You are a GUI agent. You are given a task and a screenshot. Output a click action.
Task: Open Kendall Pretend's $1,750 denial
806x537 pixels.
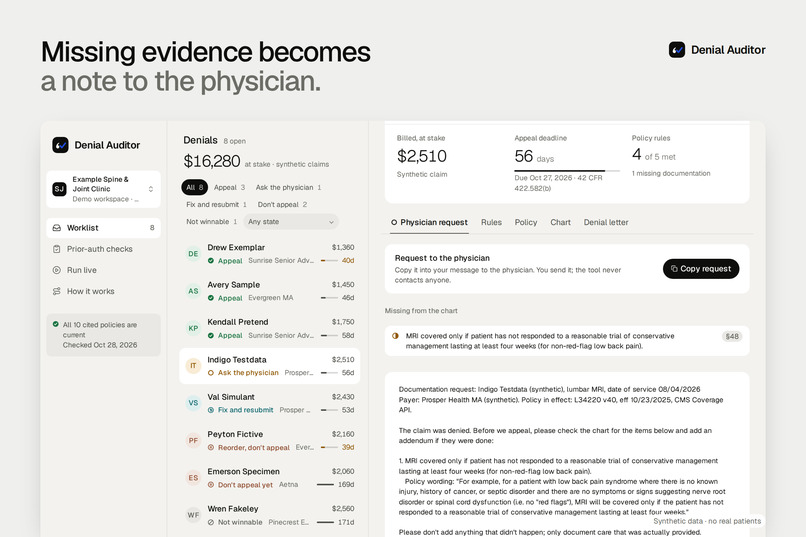(x=269, y=328)
